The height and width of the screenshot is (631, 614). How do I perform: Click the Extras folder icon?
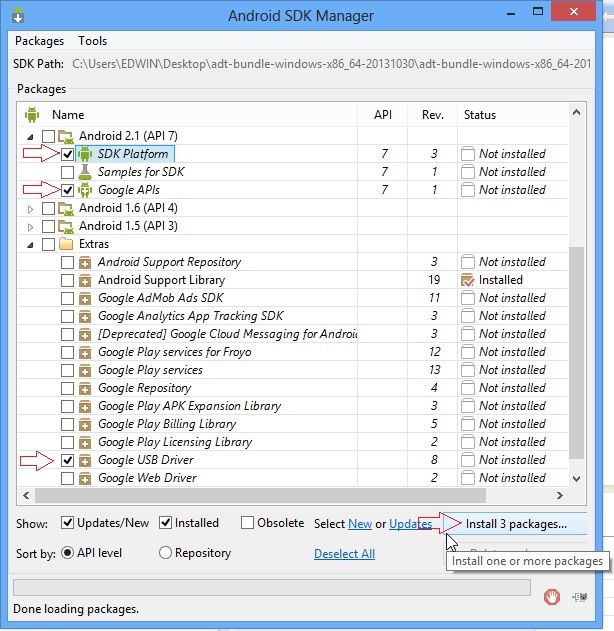(x=66, y=244)
